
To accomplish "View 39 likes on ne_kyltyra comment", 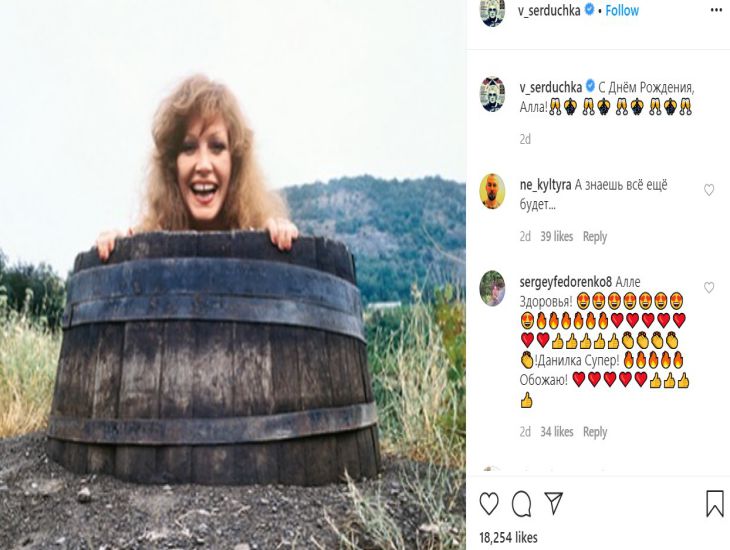I will [556, 237].
